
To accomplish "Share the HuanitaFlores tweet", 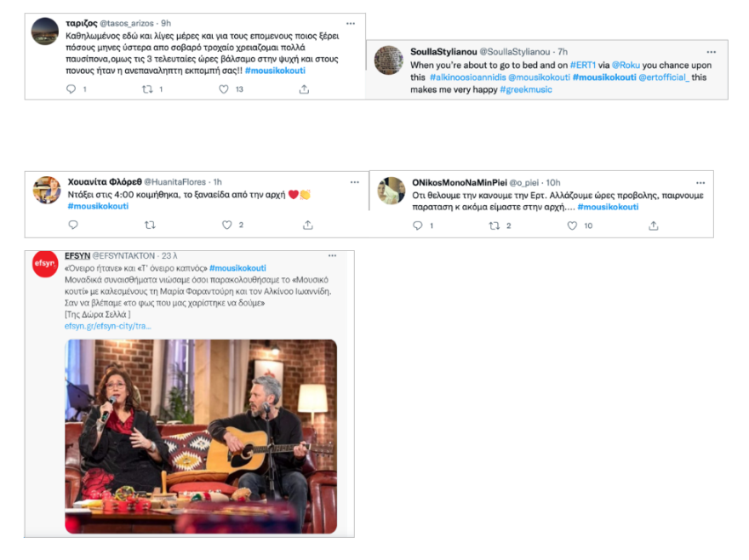I will [x=308, y=225].
